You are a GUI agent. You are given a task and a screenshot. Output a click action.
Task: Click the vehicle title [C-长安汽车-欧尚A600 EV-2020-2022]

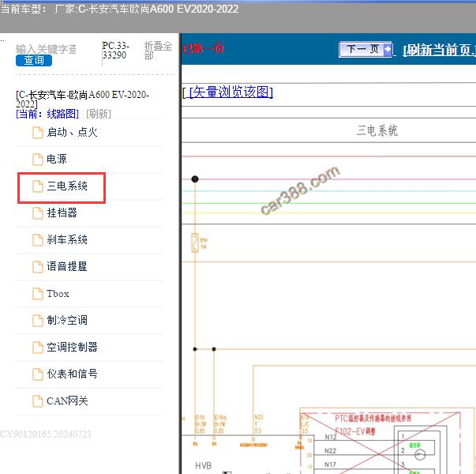point(82,100)
